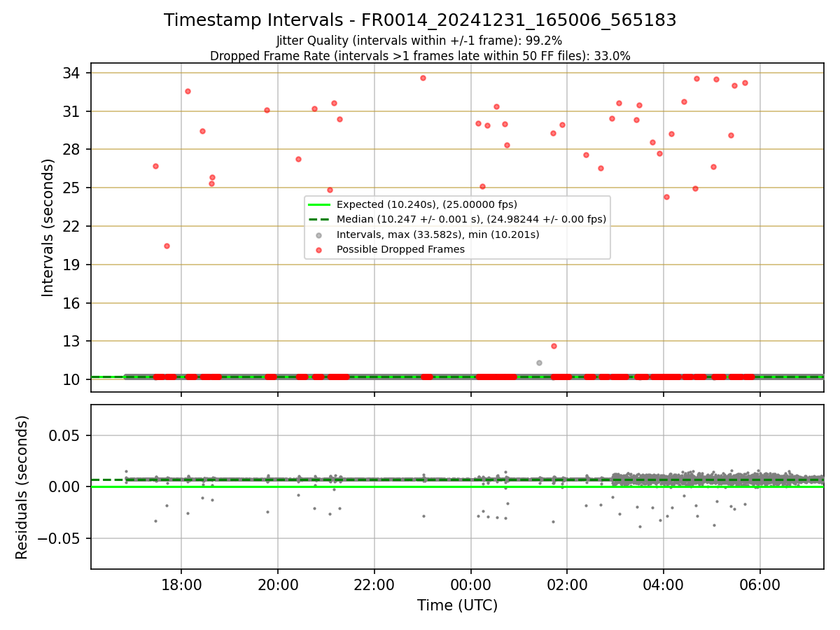Viewport: 840px width, 630px height.
Task: Click the red dropped-frame point near 12.6 seconds
Action: tap(554, 346)
